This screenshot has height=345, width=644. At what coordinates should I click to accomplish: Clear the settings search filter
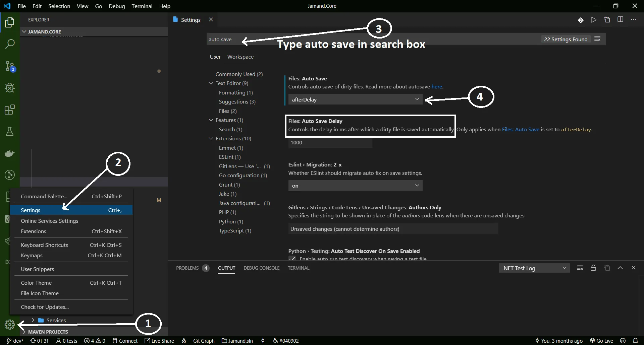click(x=597, y=39)
